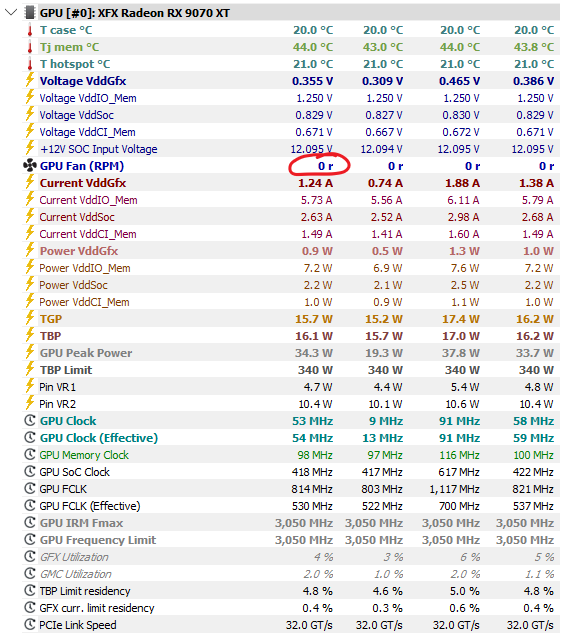Click the thermometer icon next to Tj mem

30,47
